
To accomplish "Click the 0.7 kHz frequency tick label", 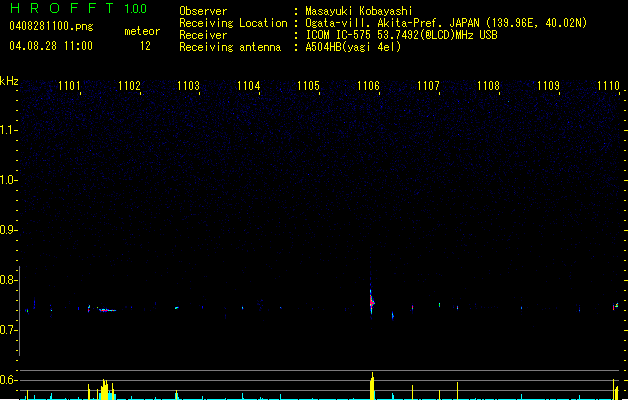I will click(x=8, y=330).
